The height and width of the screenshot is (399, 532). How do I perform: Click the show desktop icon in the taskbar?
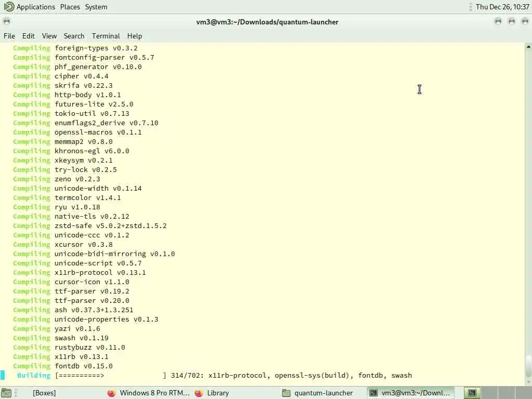point(6,393)
